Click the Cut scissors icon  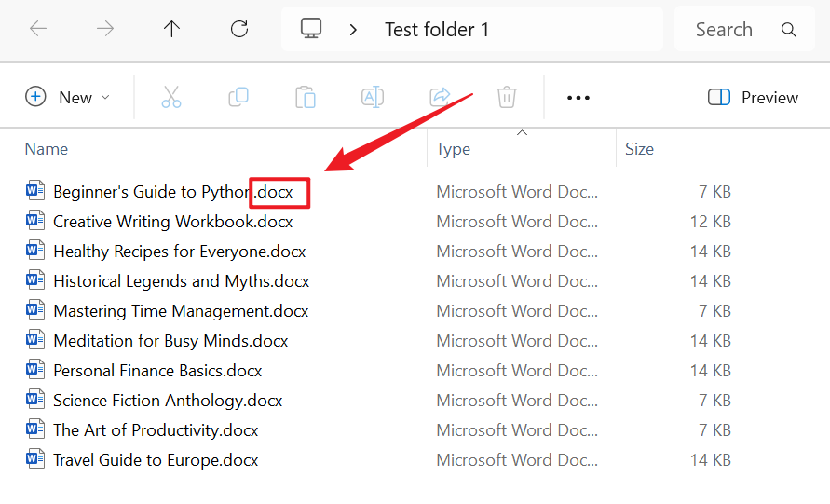coord(171,97)
